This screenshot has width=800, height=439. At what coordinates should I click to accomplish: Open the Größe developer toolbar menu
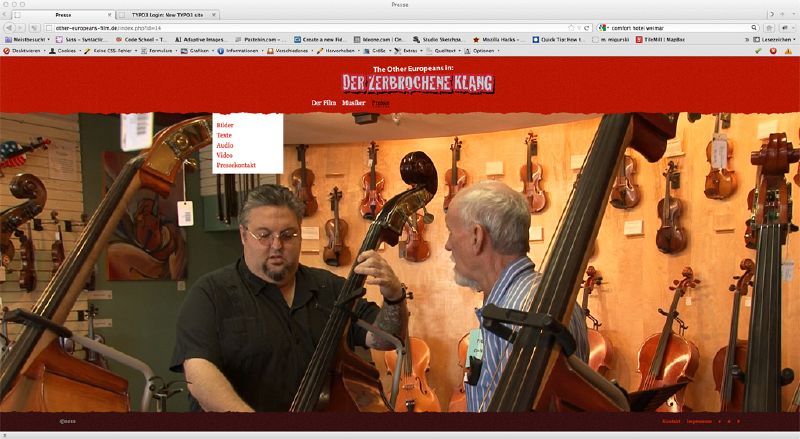click(x=377, y=51)
